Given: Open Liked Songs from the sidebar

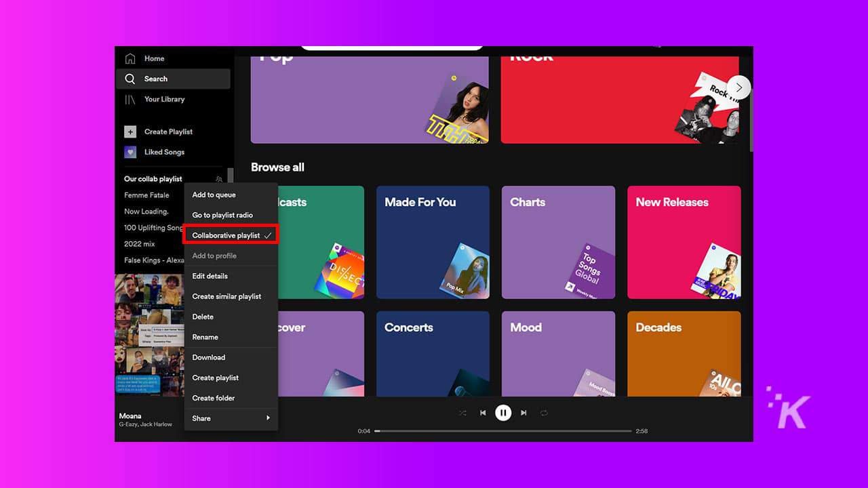Looking at the screenshot, I should pos(130,152).
